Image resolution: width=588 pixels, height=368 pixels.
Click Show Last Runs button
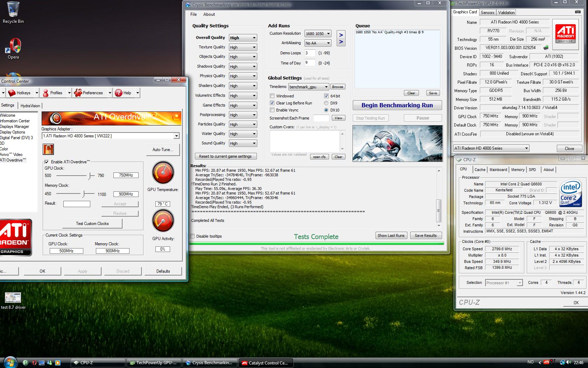(391, 236)
